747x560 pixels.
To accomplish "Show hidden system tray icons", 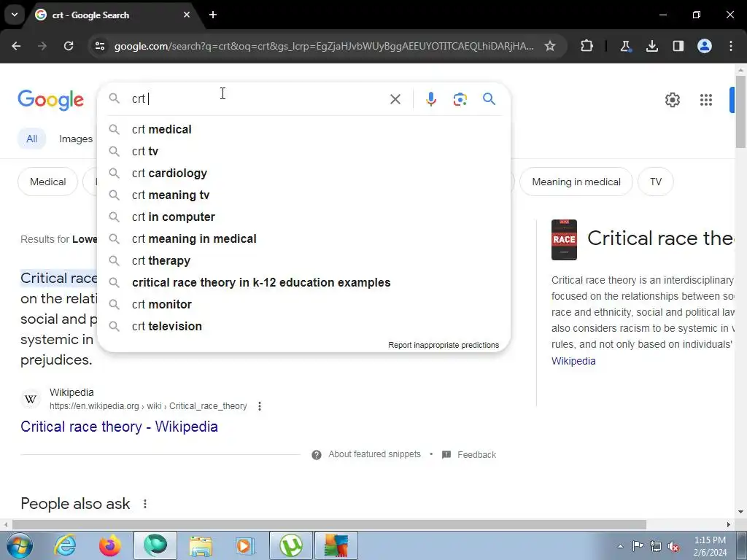I will pos(620,546).
